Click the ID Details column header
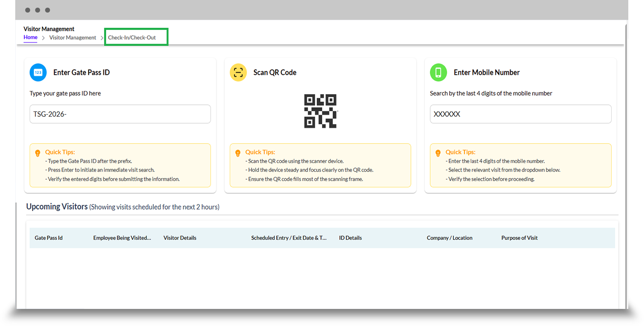644x326 pixels. coord(350,238)
